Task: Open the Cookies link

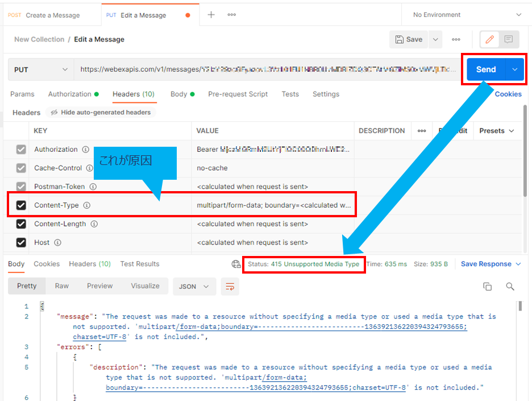Action: (508, 94)
